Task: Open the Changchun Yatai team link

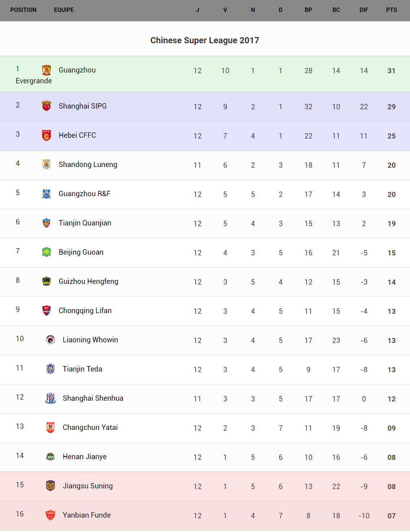Action: point(90,427)
